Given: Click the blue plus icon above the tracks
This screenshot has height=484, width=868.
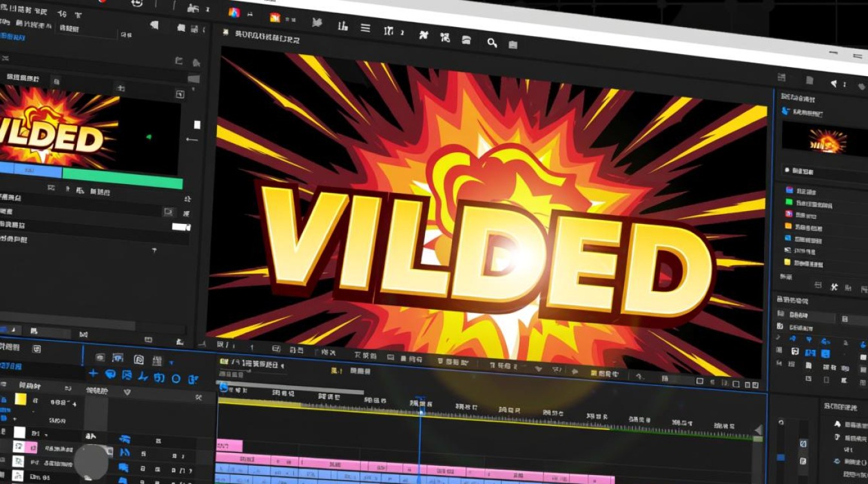Looking at the screenshot, I should 93,373.
